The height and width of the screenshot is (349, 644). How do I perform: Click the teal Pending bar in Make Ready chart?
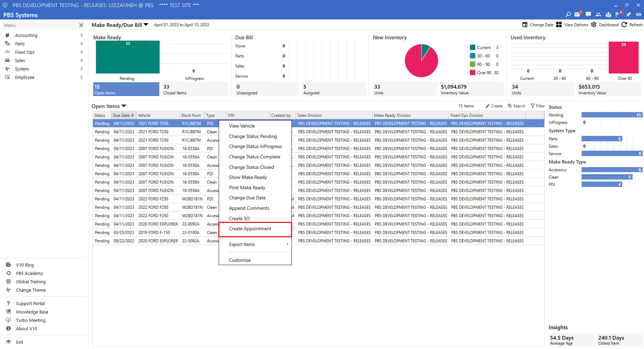(128, 57)
